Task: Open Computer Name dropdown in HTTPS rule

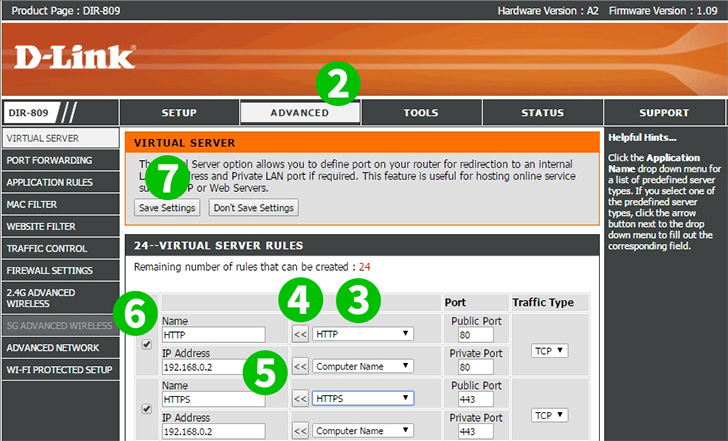Action: pos(363,431)
